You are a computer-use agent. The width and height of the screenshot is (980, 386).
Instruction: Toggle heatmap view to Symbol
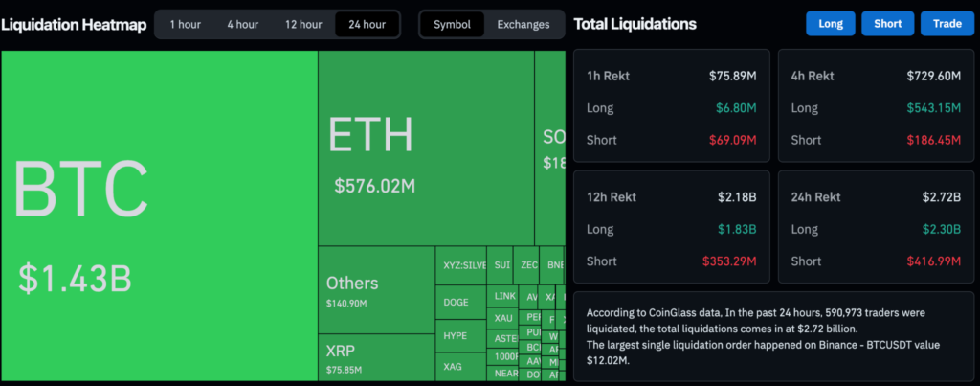pyautogui.click(x=452, y=24)
